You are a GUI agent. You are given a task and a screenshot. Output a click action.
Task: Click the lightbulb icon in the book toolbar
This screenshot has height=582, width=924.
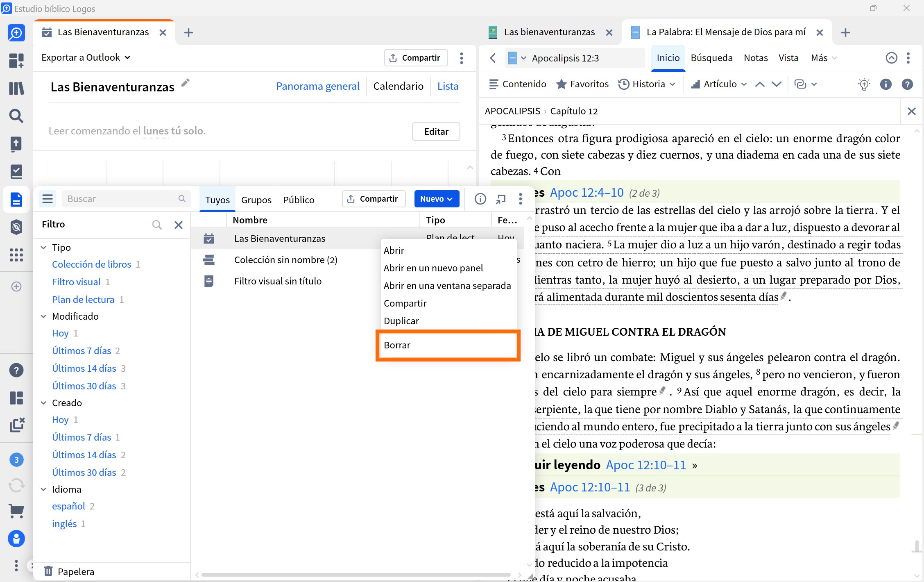864,84
